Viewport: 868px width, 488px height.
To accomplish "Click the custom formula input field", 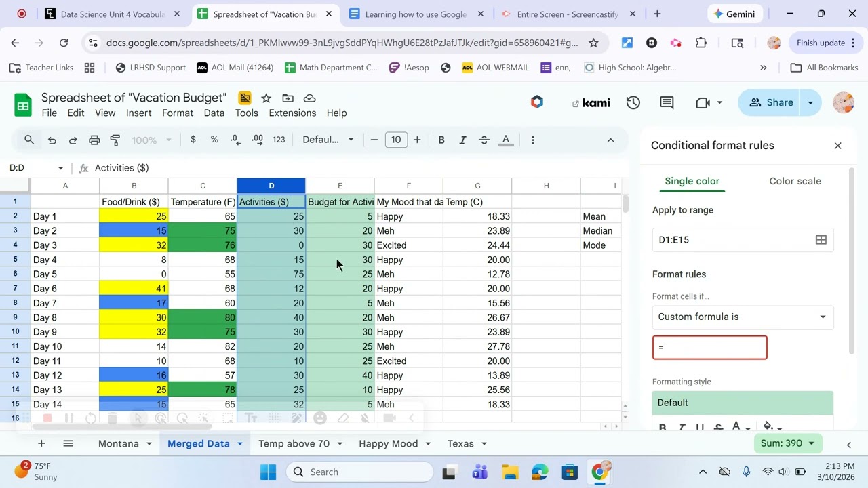I will (710, 348).
